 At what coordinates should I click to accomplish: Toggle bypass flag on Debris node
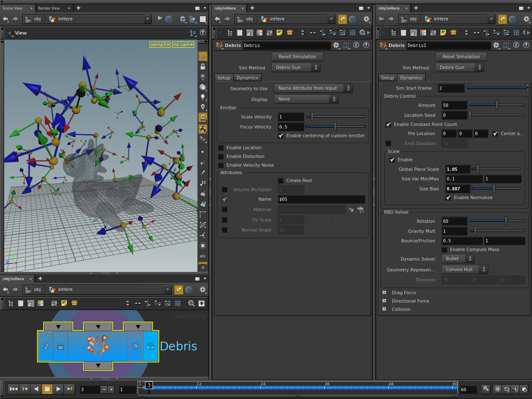point(46,346)
